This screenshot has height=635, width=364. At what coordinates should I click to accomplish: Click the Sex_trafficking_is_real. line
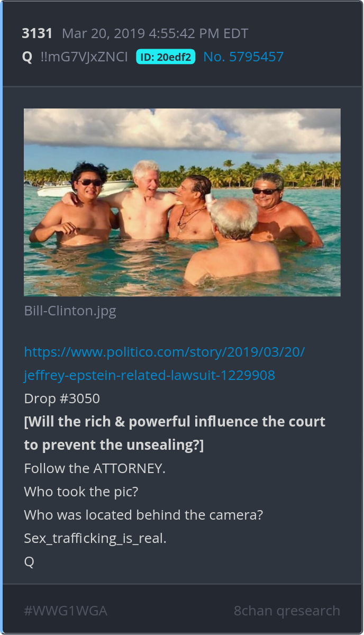click(95, 538)
